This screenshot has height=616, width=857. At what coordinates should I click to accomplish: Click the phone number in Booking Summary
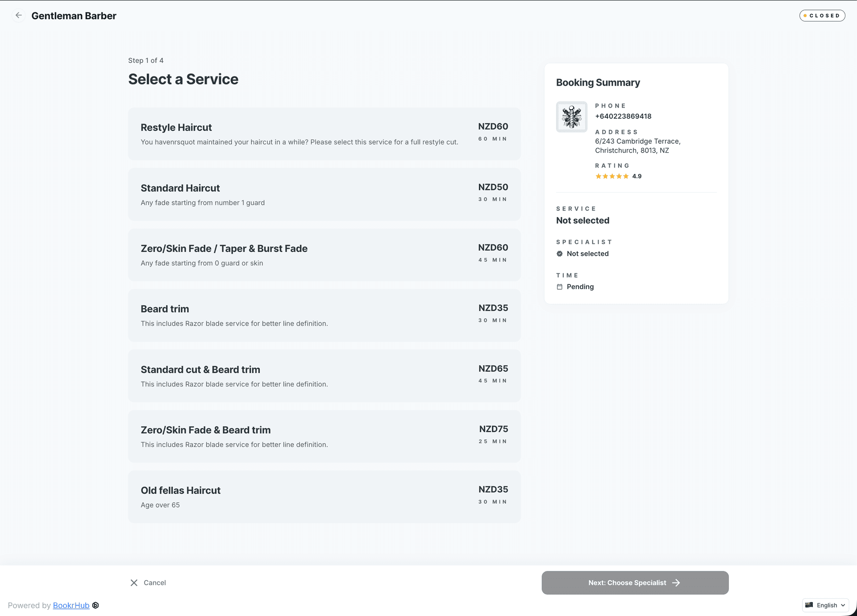point(623,116)
